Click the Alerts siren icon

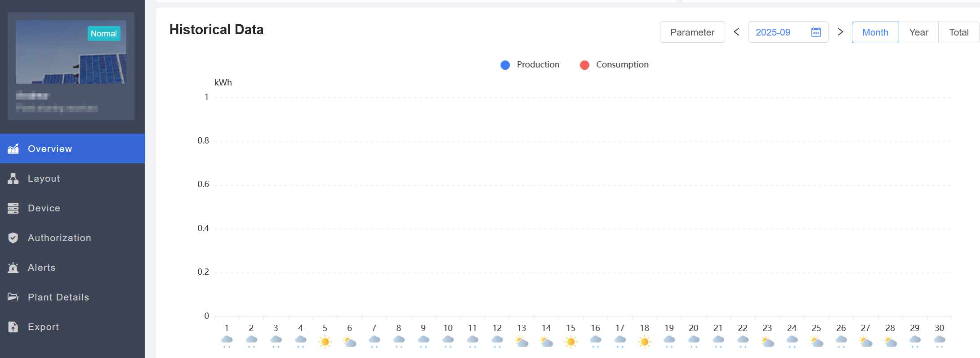point(13,268)
